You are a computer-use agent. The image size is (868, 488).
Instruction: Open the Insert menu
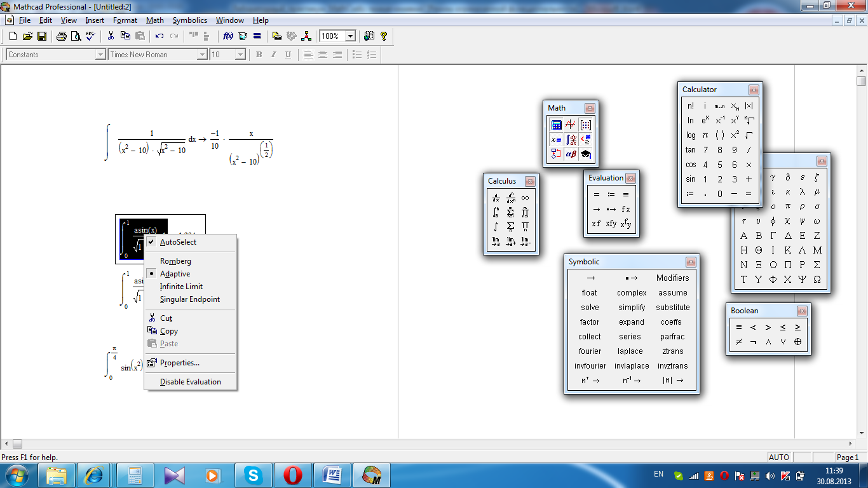95,20
